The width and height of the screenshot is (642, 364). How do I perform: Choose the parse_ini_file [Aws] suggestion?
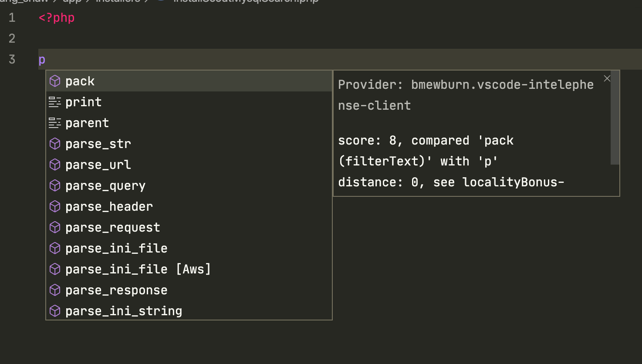(138, 269)
